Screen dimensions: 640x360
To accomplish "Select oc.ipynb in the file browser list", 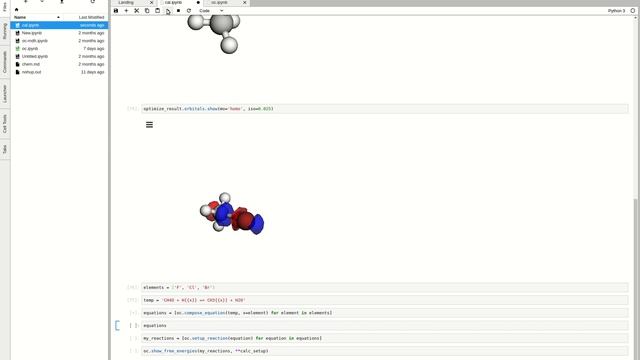I will [60, 49].
